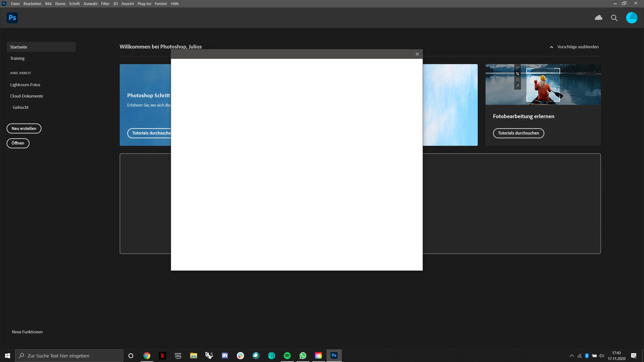Click the search magnifier icon
The height and width of the screenshot is (362, 644).
pyautogui.click(x=614, y=18)
